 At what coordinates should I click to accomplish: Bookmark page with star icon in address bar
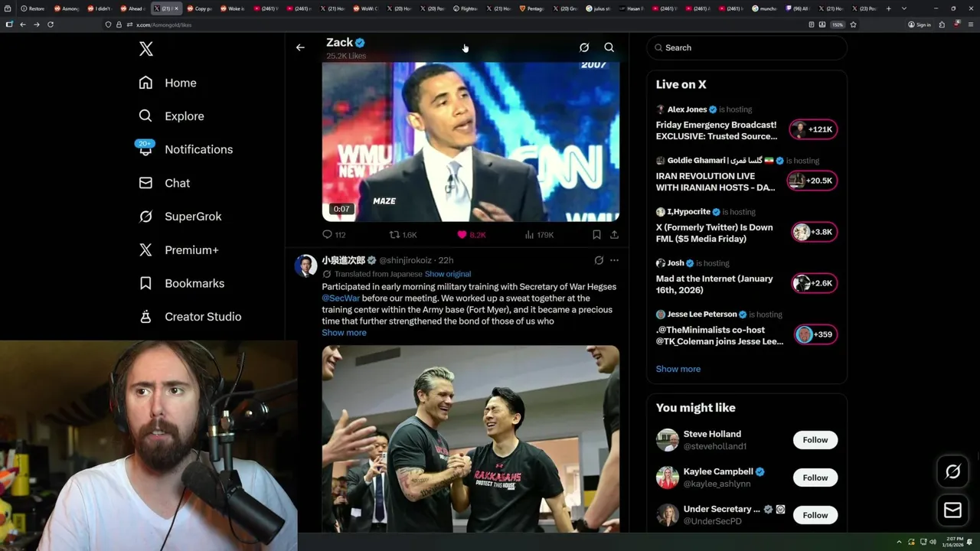853,24
